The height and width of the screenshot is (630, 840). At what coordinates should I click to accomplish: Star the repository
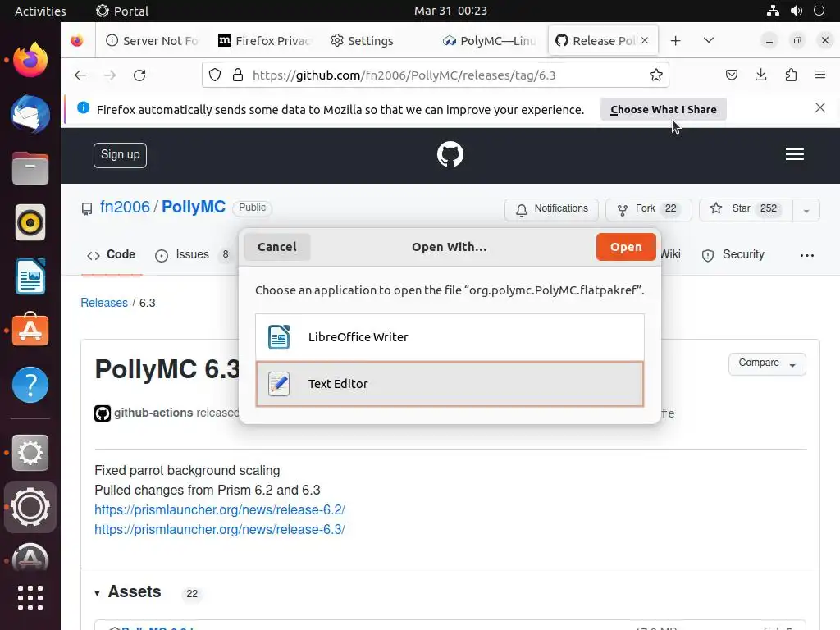coord(746,209)
